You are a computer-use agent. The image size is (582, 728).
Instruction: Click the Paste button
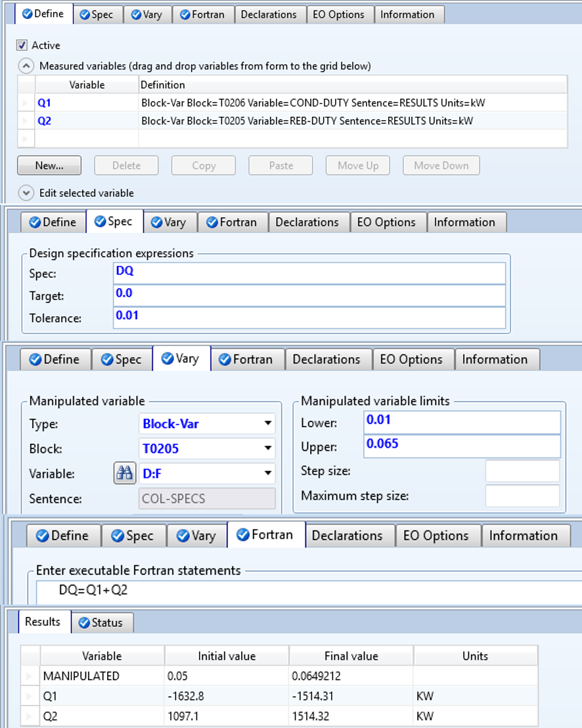tap(280, 165)
